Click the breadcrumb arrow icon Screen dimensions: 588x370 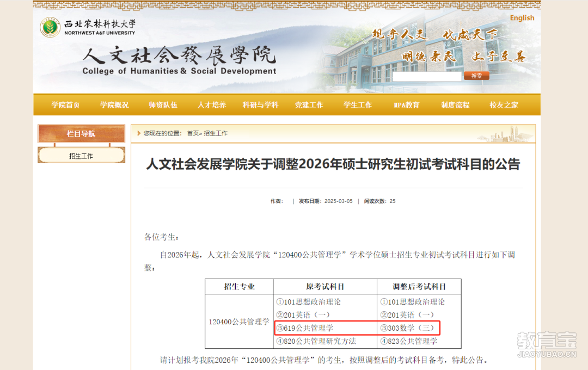[139, 133]
